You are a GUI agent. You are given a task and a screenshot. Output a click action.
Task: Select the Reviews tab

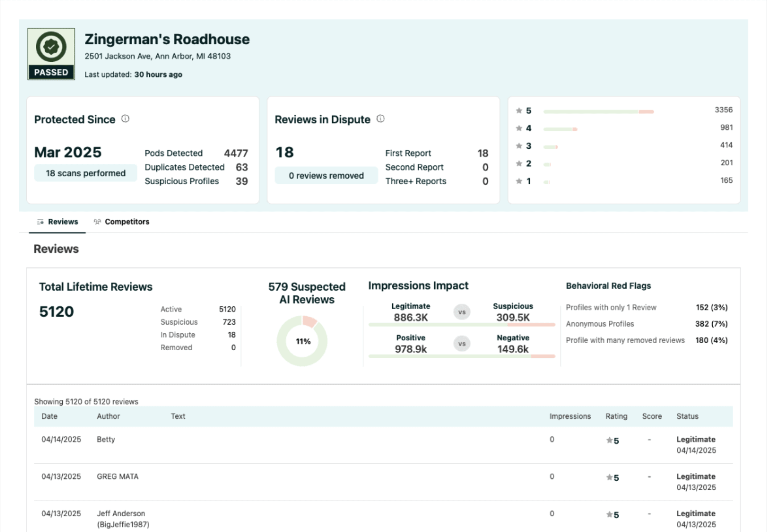click(x=63, y=222)
